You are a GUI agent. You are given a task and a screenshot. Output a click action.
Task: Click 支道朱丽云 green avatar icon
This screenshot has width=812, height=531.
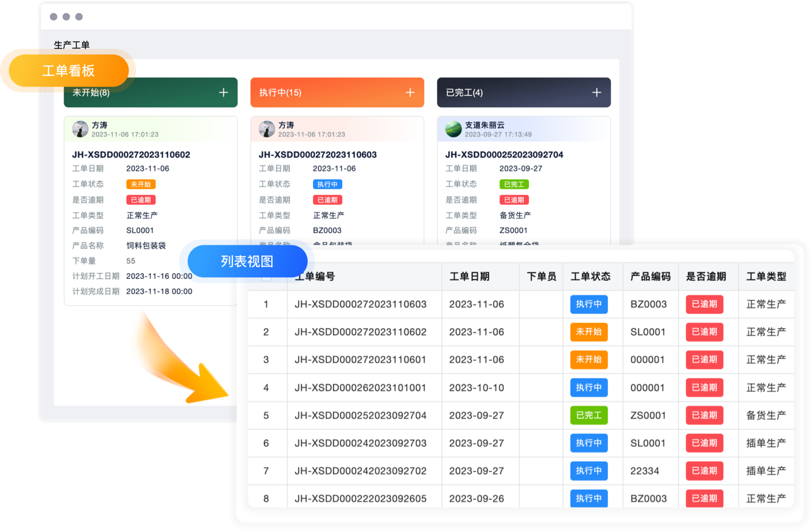tap(453, 129)
